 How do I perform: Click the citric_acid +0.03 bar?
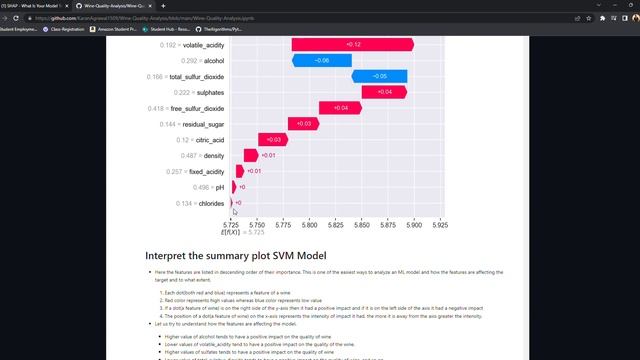pos(273,140)
